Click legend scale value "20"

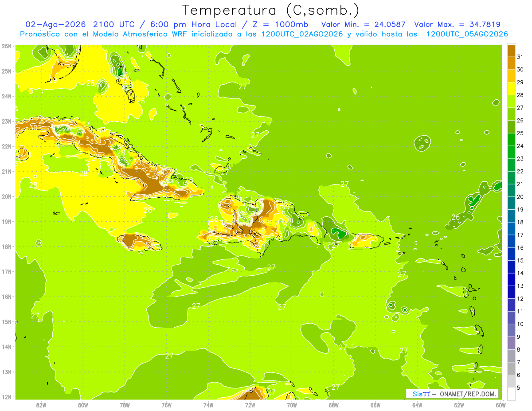520,197
